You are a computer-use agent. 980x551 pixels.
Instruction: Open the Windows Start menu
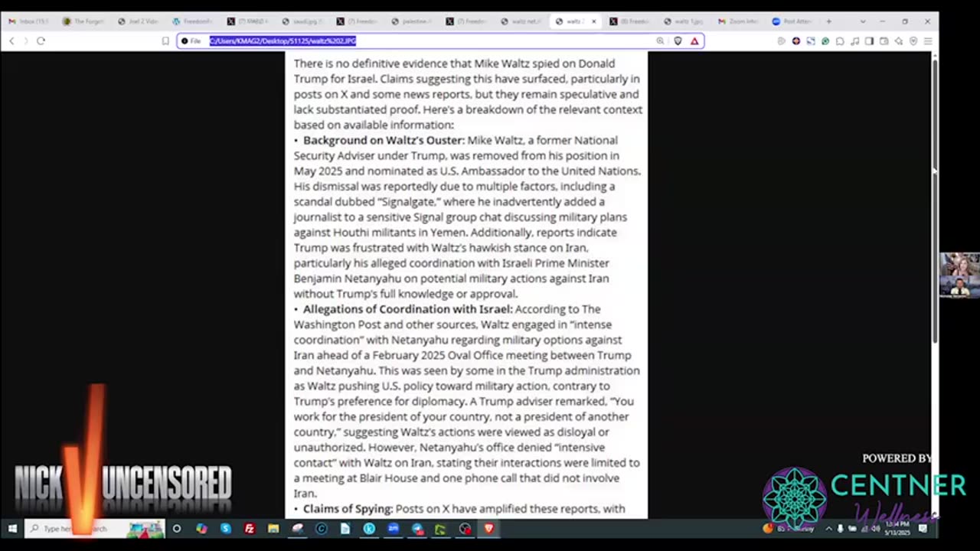click(x=12, y=529)
